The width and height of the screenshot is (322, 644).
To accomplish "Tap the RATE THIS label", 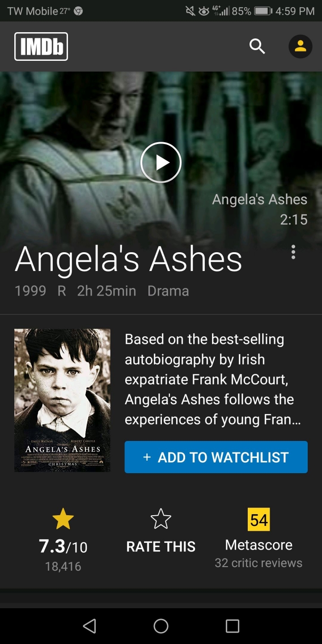I will (x=161, y=547).
